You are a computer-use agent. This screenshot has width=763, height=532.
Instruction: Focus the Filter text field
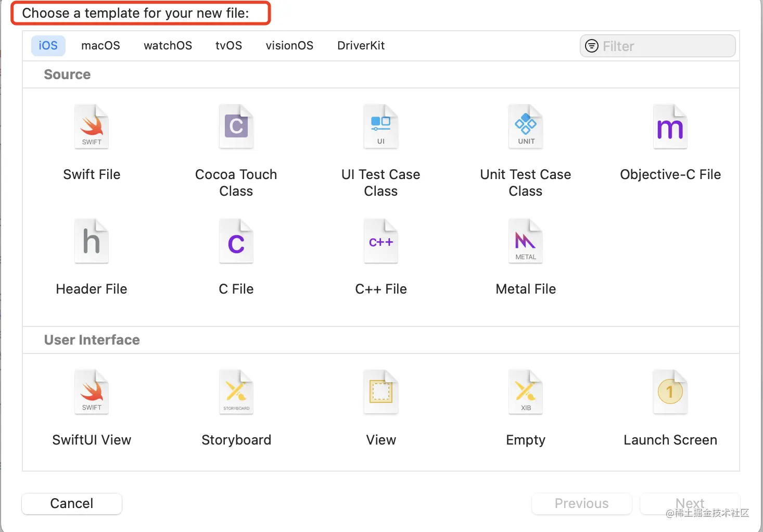click(658, 46)
